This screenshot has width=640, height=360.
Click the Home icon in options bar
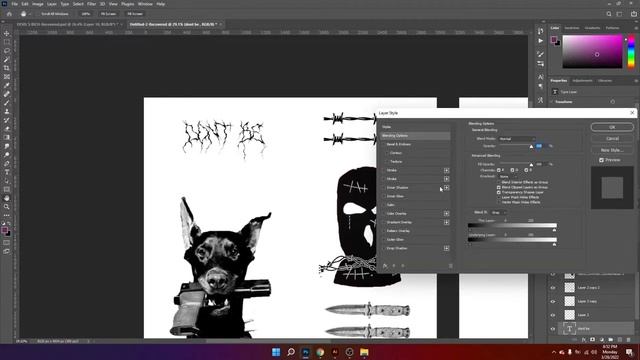tap(9, 14)
